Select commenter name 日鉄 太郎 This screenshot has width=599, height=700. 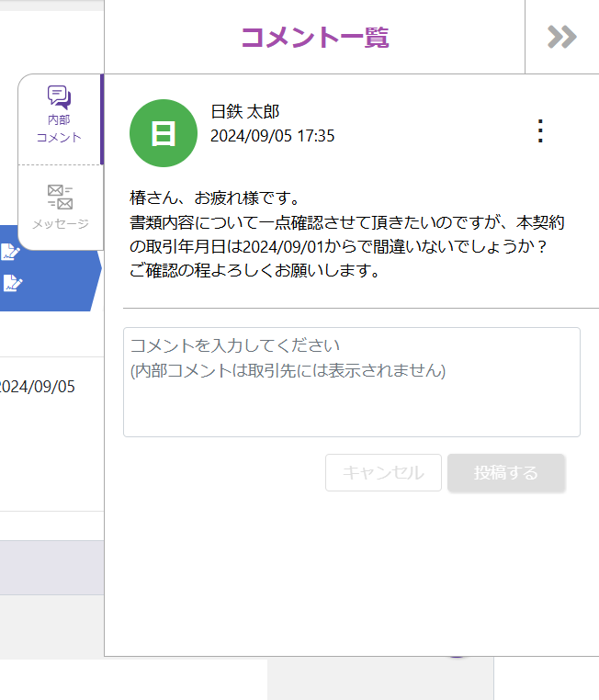(244, 111)
